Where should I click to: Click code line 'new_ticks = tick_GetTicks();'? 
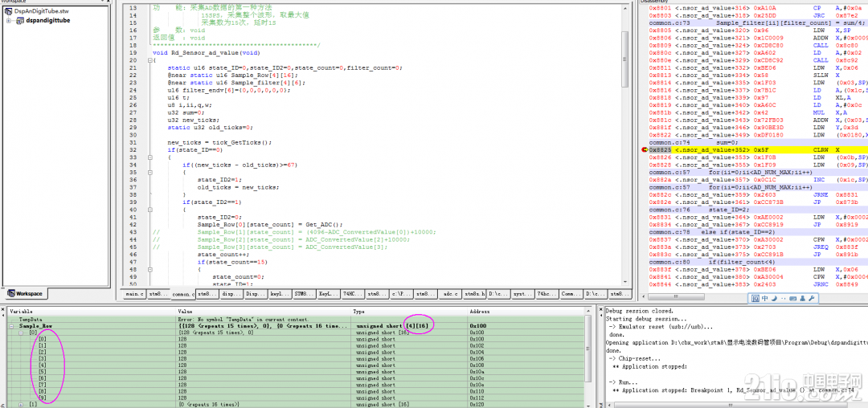219,142
